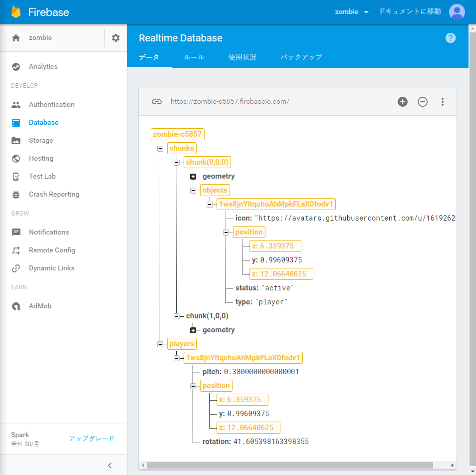The image size is (476, 475).
Task: Switch to the バックアップ tab
Action: (301, 57)
